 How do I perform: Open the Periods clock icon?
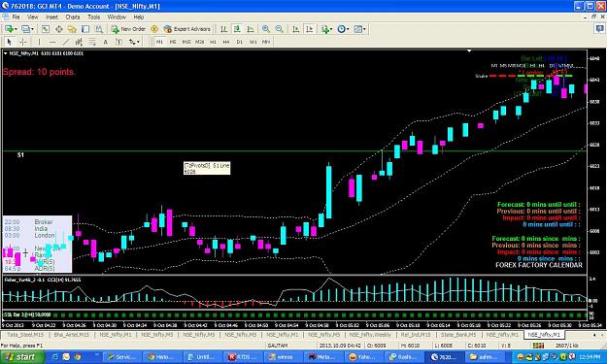point(341,29)
